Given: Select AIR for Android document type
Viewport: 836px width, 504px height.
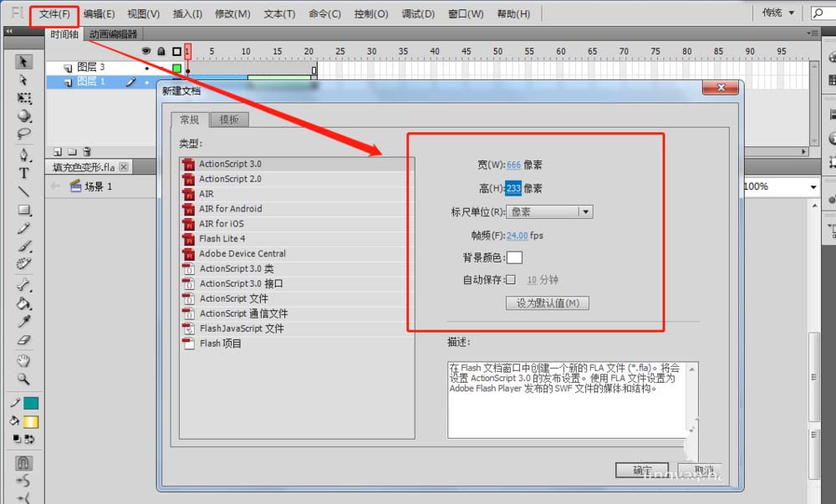Looking at the screenshot, I should point(297,209).
